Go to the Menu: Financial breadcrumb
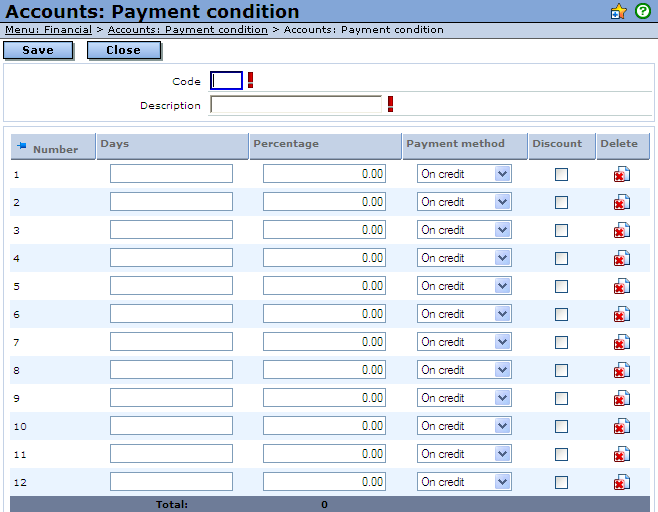The width and height of the screenshot is (658, 512). pos(48,30)
